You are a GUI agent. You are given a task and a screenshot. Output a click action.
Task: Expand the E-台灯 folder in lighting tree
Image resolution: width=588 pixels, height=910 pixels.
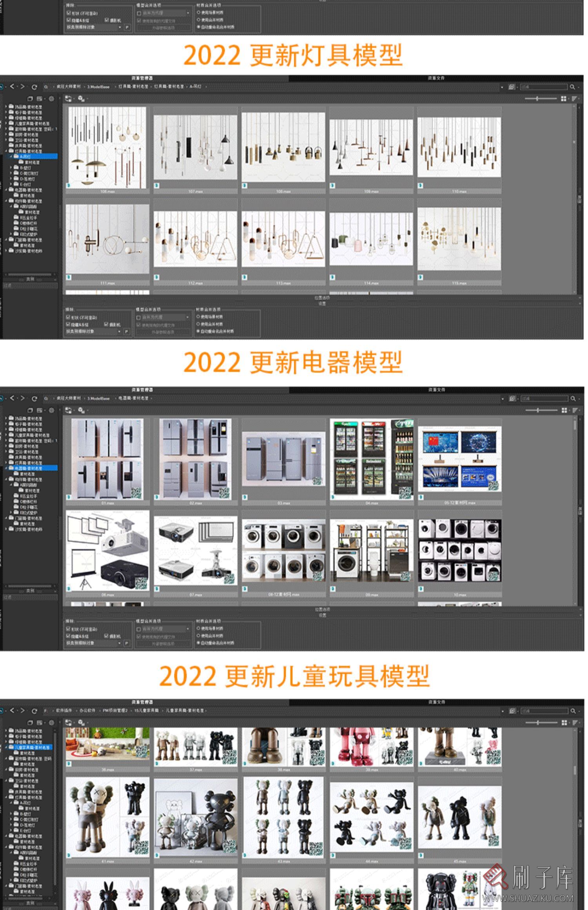pyautogui.click(x=11, y=184)
